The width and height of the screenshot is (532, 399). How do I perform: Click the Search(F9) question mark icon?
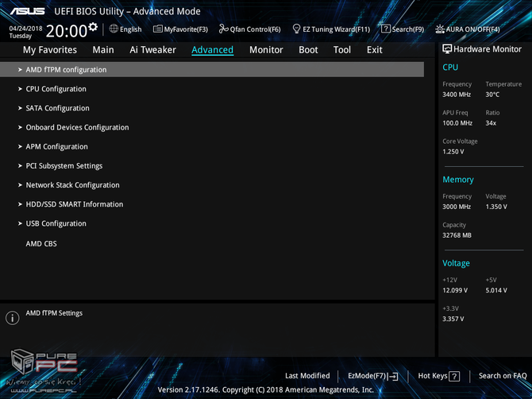click(386, 29)
